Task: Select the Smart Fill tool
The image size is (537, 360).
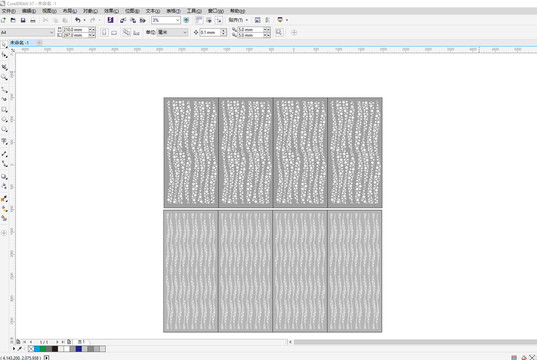Action: click(4, 218)
